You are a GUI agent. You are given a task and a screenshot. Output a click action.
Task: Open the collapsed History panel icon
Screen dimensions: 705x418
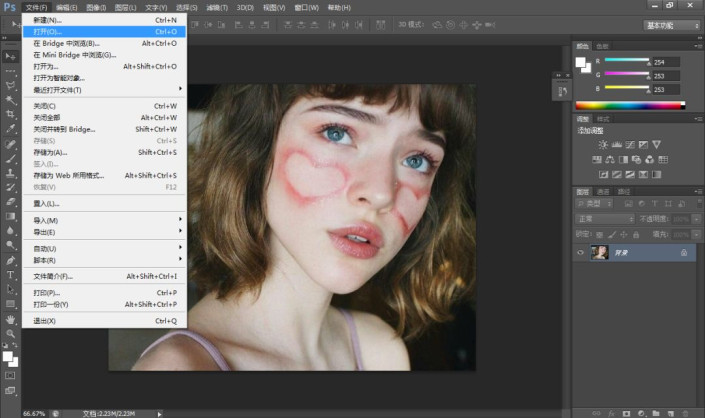coord(562,92)
